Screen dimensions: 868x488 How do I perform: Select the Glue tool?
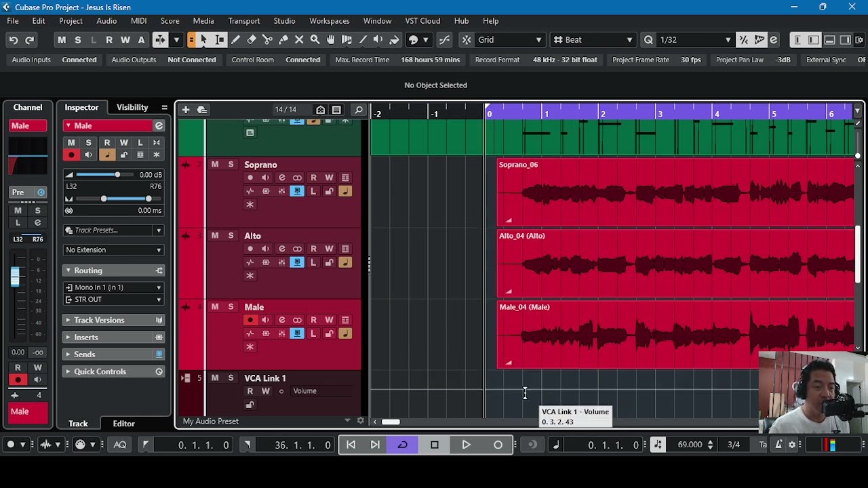[283, 40]
